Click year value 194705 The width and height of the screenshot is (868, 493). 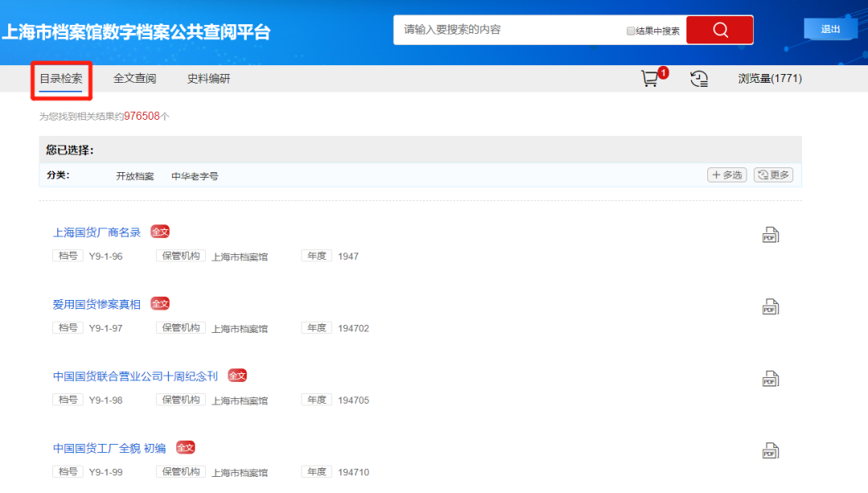[354, 401]
